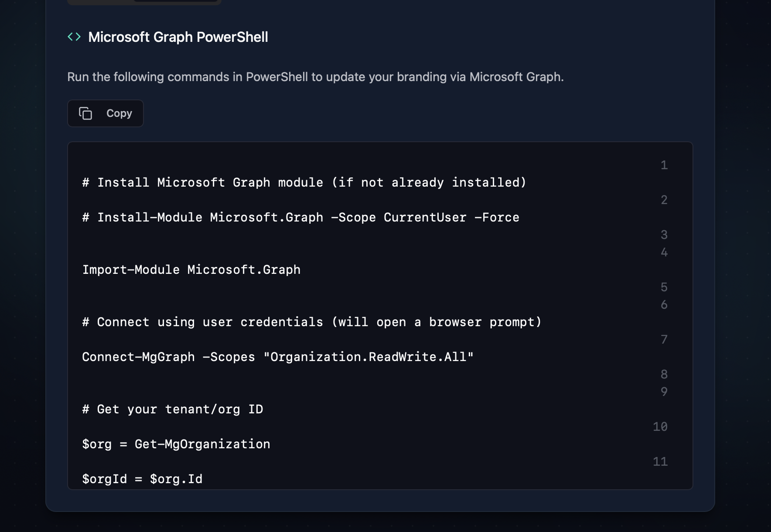
Task: Click the copy icon inside the Copy button
Action: 86,113
